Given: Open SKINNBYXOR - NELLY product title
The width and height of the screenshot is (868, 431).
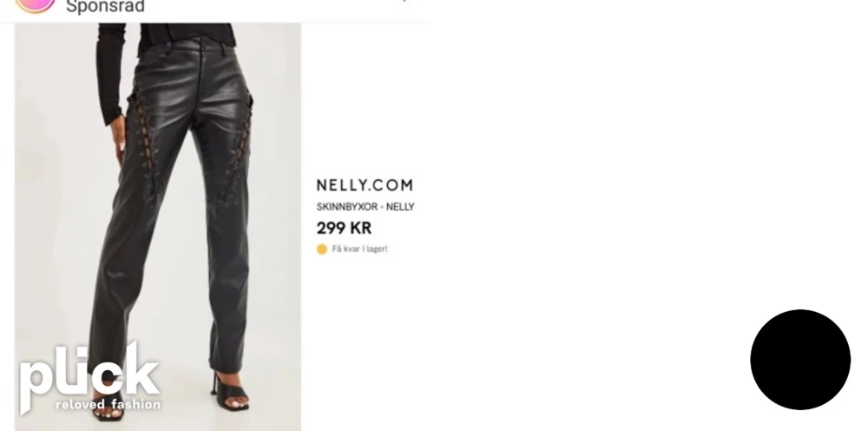Looking at the screenshot, I should pos(365,207).
